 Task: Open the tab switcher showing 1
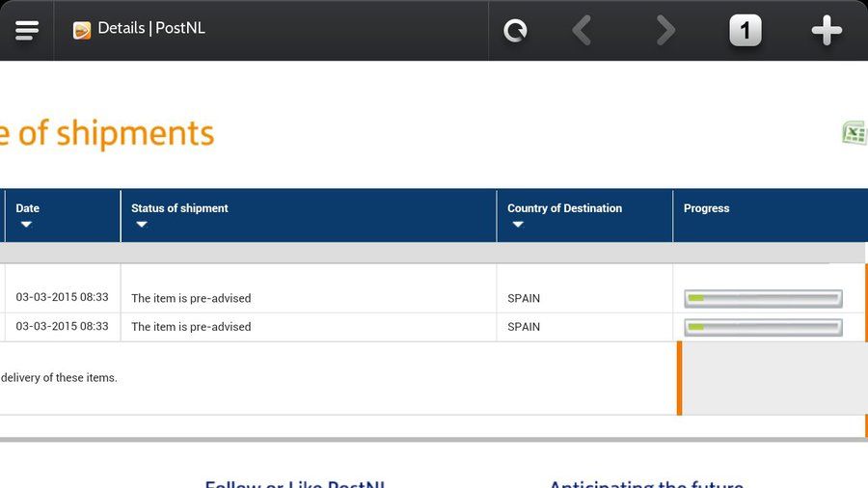[746, 31]
